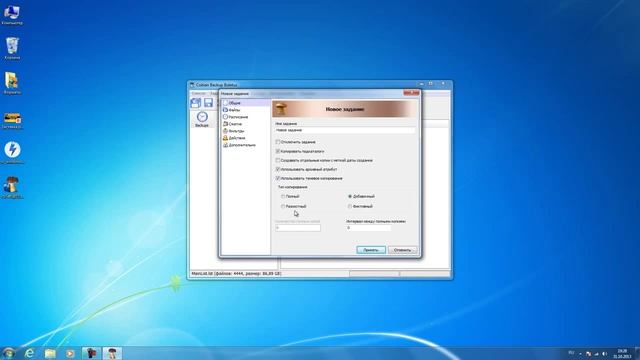Screen dimensions: 640x360
Task: Click the mushroom logo in the dialog header
Action: 281,109
